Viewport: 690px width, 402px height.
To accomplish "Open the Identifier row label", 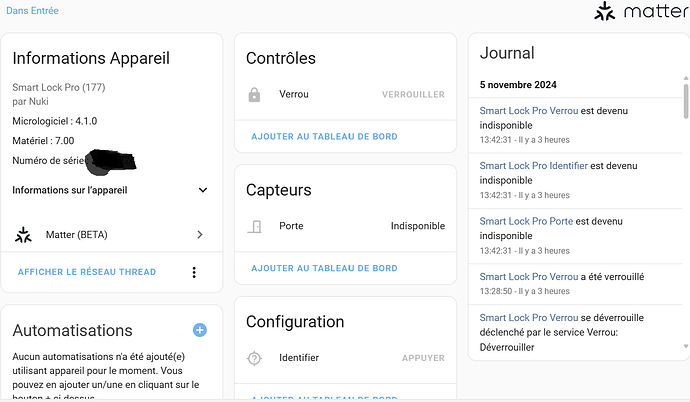I will 299,358.
